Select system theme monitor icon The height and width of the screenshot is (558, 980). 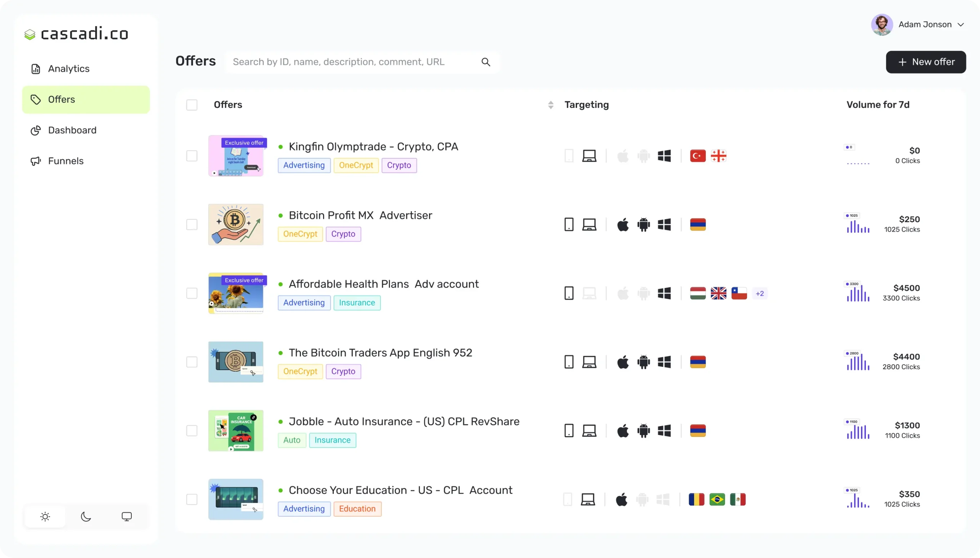[x=127, y=516]
